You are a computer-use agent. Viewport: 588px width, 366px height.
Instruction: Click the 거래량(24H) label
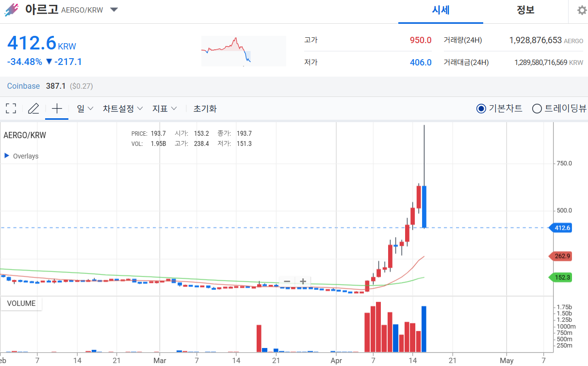point(463,40)
